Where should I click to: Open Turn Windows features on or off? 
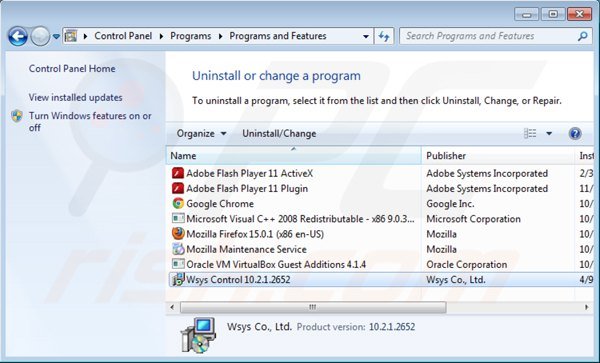click(x=90, y=122)
